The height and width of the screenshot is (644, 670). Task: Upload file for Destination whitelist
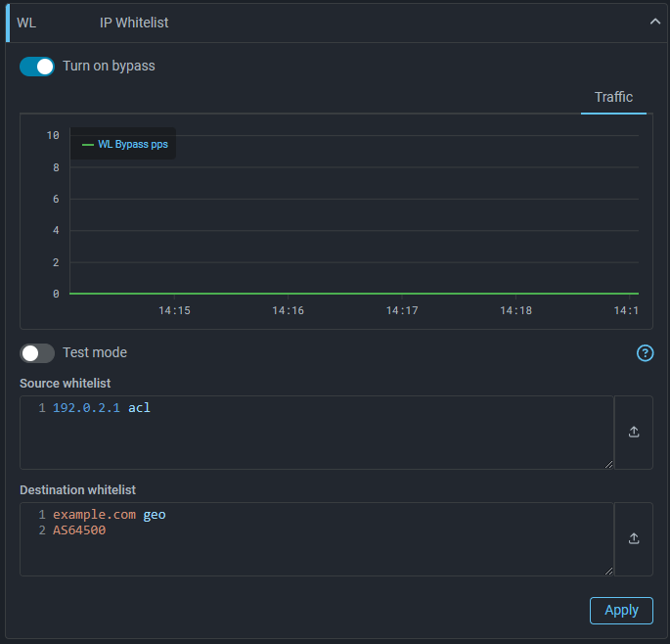pyautogui.click(x=634, y=538)
